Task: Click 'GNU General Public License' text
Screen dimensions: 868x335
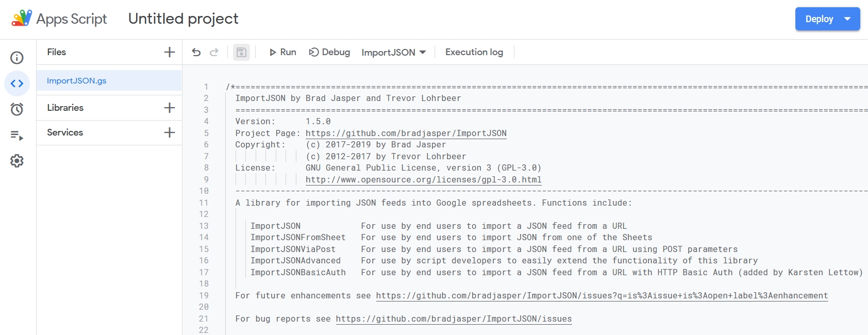Action: [x=371, y=168]
